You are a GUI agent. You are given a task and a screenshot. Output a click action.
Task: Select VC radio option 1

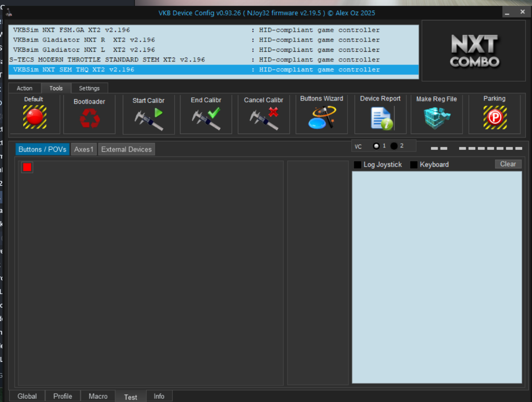[x=377, y=146]
